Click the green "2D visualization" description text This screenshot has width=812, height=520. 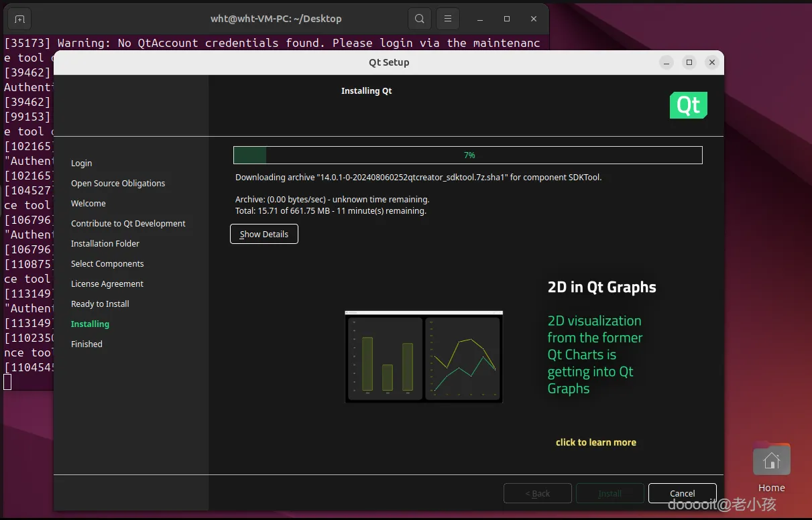pyautogui.click(x=595, y=354)
